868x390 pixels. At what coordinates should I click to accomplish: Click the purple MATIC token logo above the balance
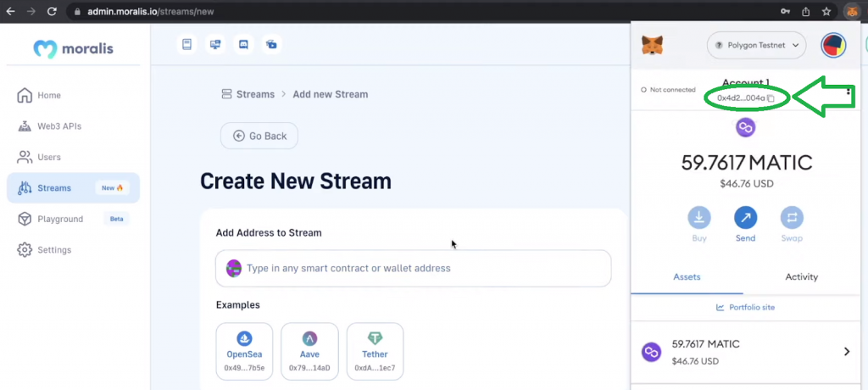click(x=746, y=127)
